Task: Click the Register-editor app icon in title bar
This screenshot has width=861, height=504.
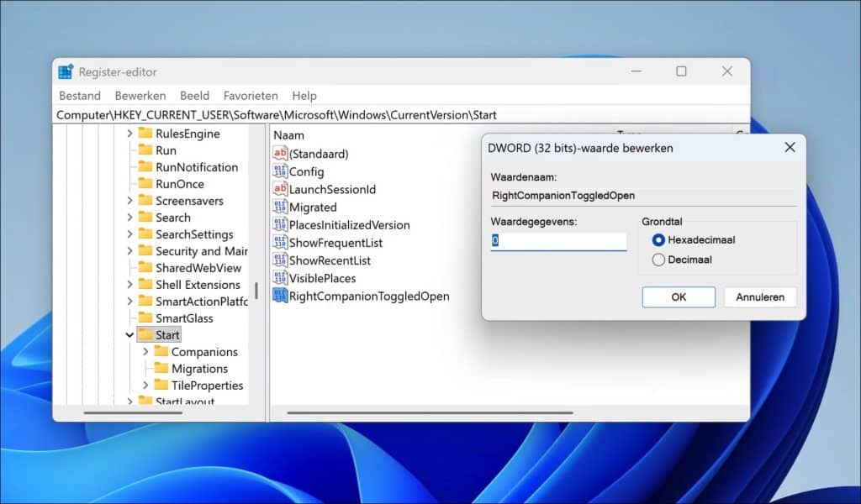Action: tap(66, 71)
